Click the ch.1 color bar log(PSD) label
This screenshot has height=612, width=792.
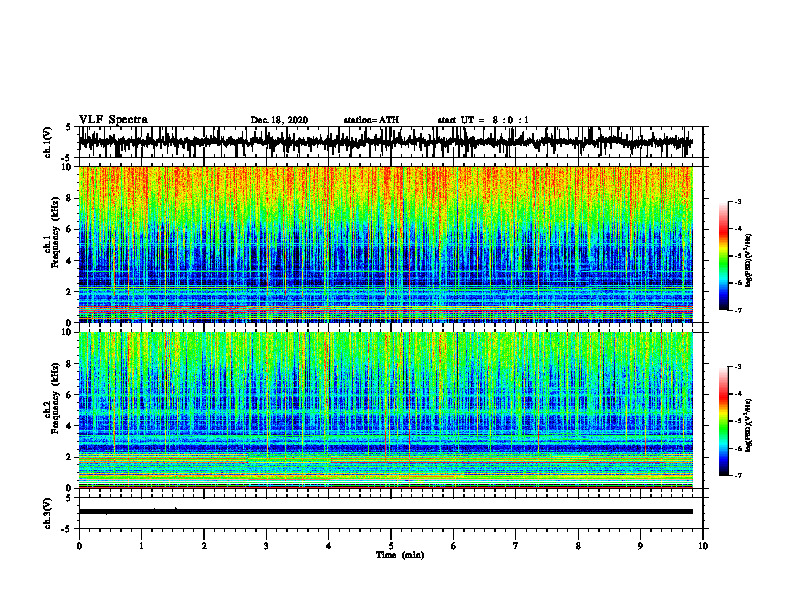click(x=749, y=261)
